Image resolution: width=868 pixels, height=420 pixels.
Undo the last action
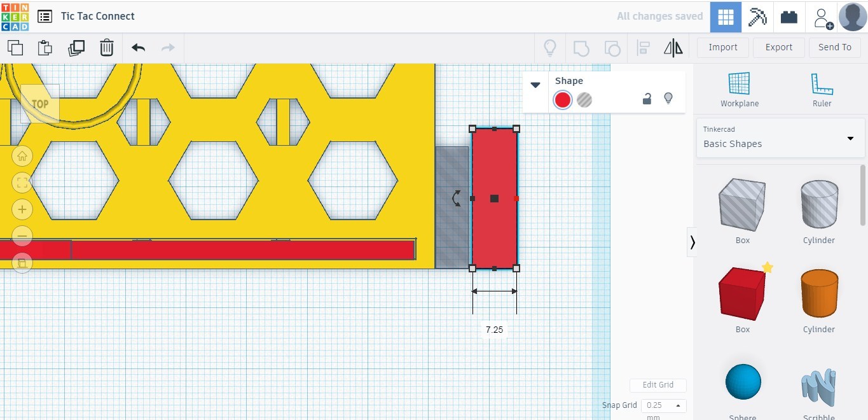(138, 48)
